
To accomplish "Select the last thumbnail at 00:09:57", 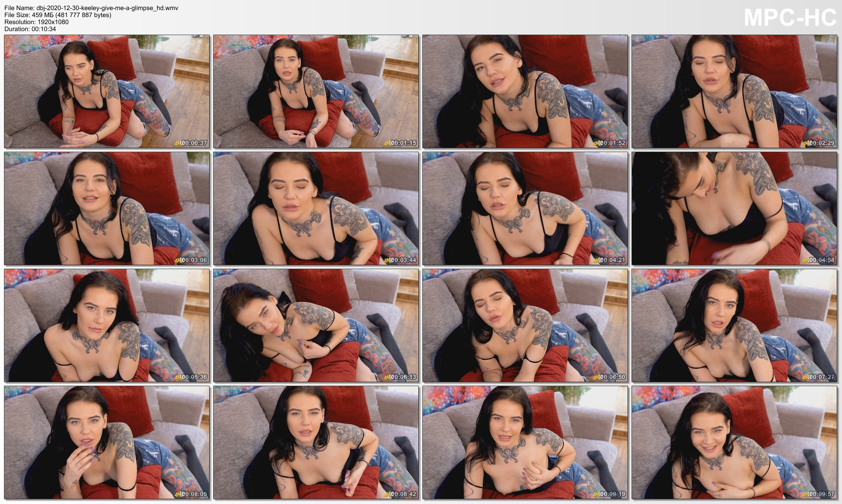I will point(734,442).
